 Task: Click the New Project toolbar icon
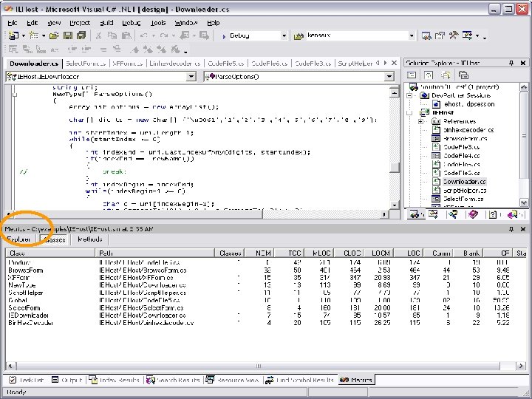pos(13,35)
